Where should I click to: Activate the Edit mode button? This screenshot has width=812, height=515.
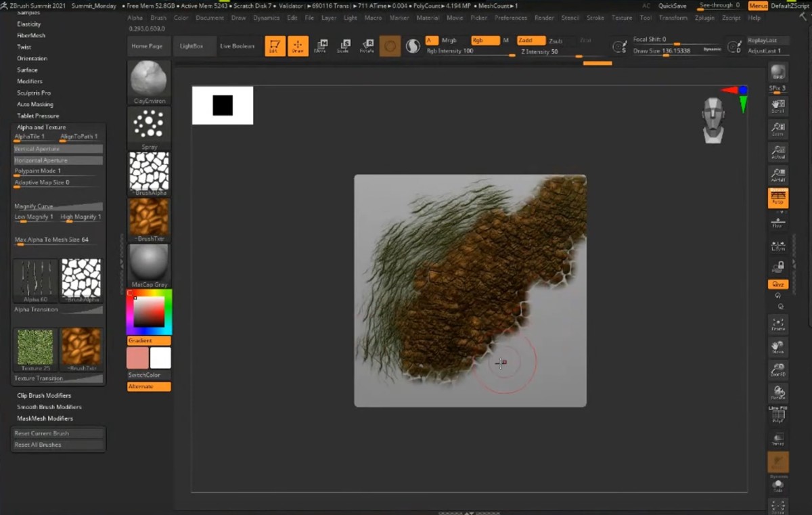click(275, 46)
